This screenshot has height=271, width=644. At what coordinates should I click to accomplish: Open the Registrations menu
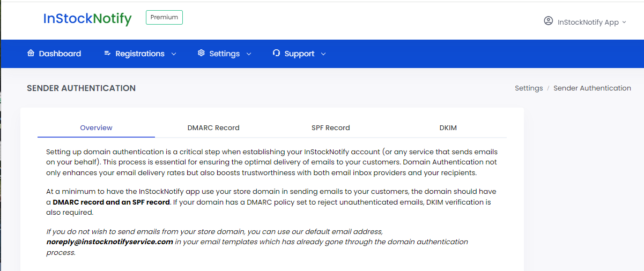[140, 54]
